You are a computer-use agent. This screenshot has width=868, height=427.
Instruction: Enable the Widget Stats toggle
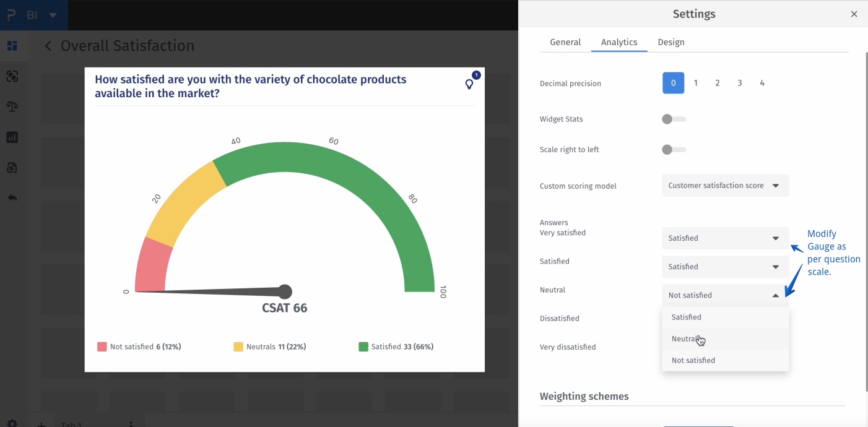(x=674, y=119)
